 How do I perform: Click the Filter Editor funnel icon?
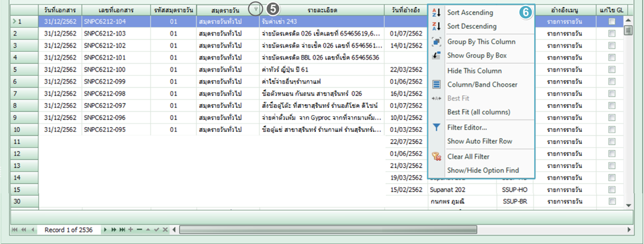[x=437, y=127]
